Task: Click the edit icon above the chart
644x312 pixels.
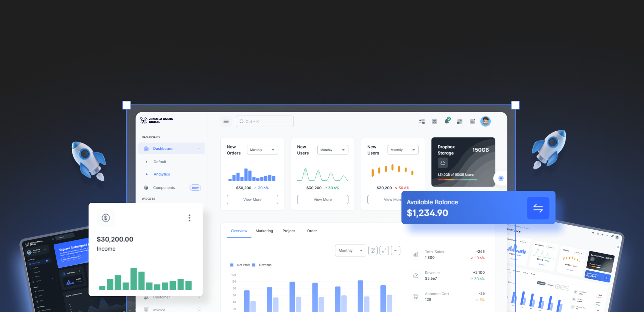Action: (x=373, y=251)
